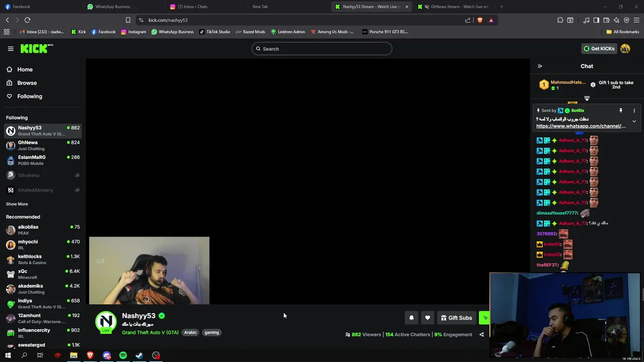Open recommended channel influencercity
644x362 pixels.
click(x=43, y=333)
